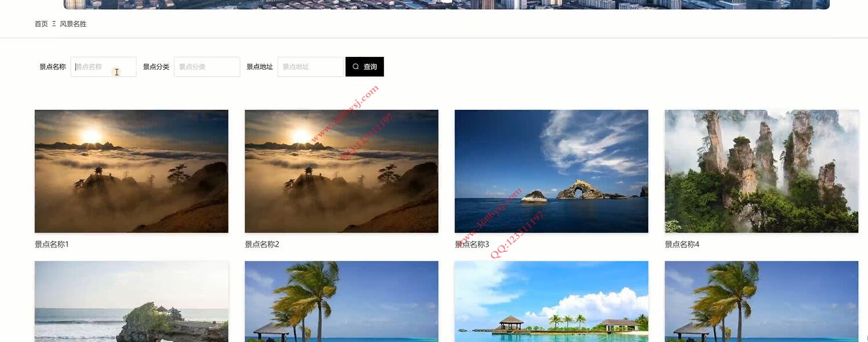The height and width of the screenshot is (342, 868).
Task: Open the 景点名称3 sea rocks image
Action: pos(551,171)
